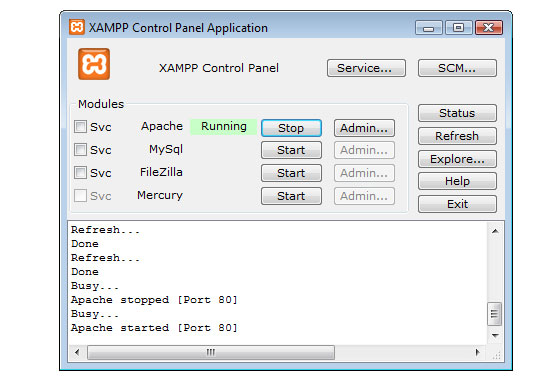Click the green Running status label
550x378 pixels.
pos(224,126)
